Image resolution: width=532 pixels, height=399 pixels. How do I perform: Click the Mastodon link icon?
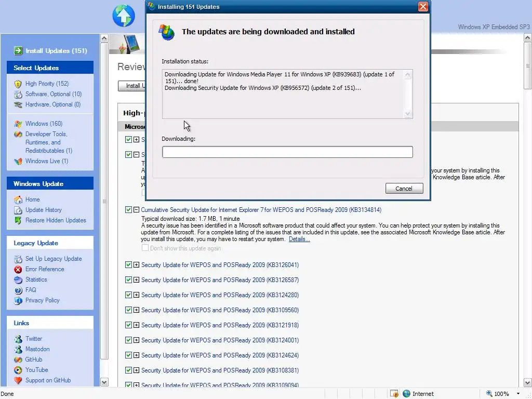tap(18, 350)
